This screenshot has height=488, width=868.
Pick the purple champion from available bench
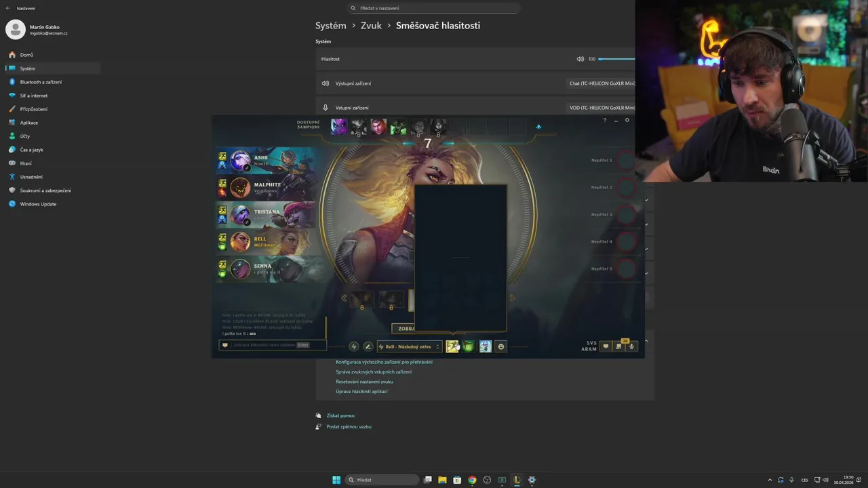[x=338, y=127]
